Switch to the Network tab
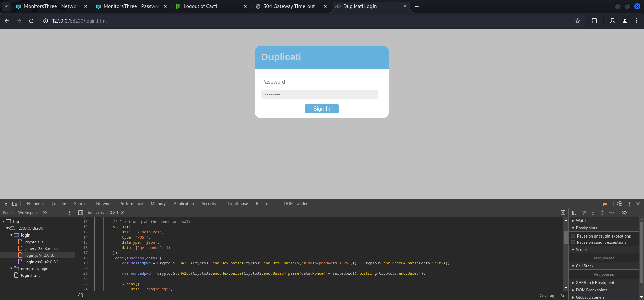Screen dimensions: 644x300 click(104, 204)
